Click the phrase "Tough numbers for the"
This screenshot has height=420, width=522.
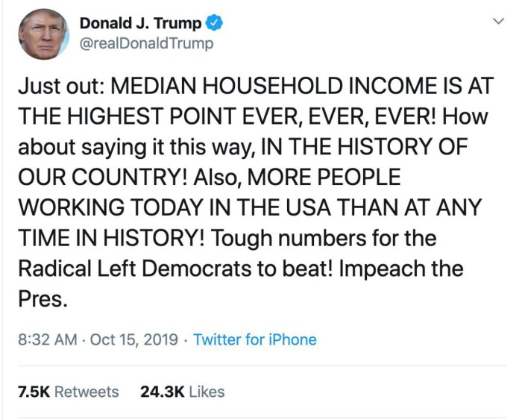324,238
